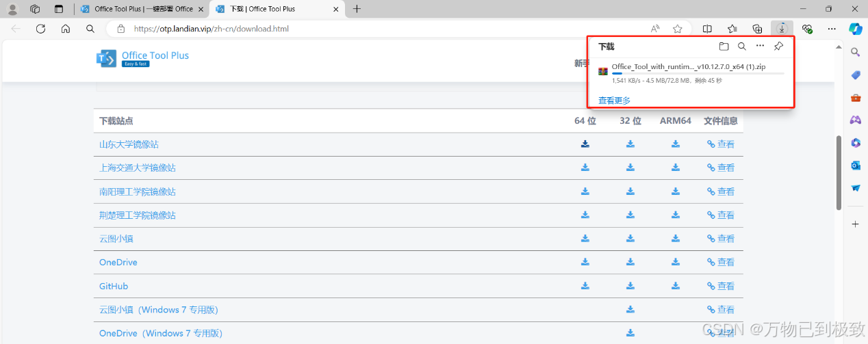
Task: Open sidebar Shopping tag icon
Action: [x=856, y=75]
